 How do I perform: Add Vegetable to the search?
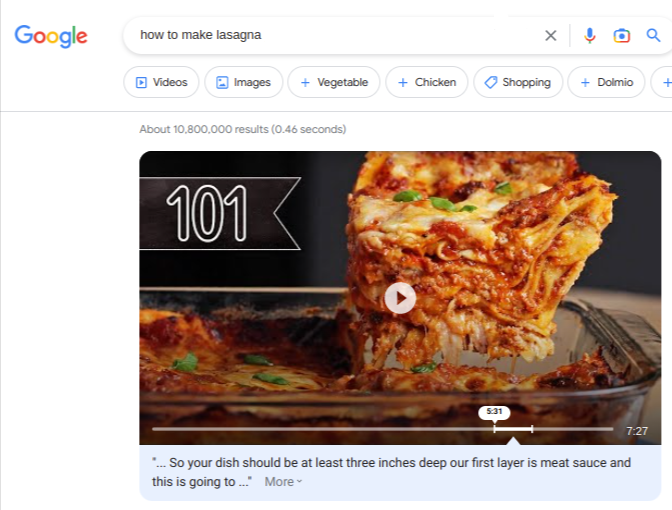point(334,82)
